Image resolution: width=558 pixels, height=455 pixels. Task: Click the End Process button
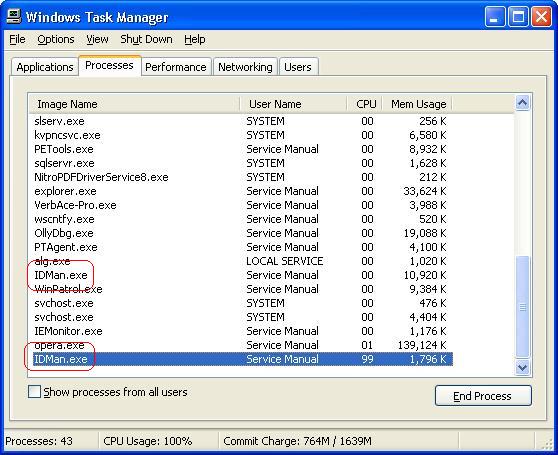[483, 396]
